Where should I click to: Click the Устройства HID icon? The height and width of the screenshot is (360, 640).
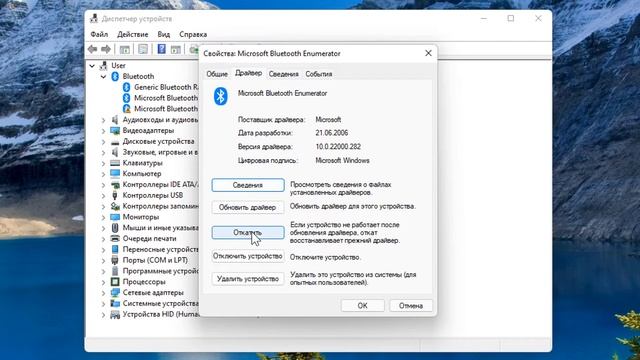pos(115,314)
